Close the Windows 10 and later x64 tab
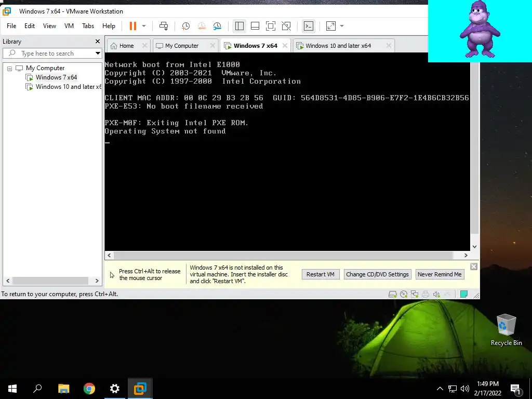 click(x=389, y=46)
